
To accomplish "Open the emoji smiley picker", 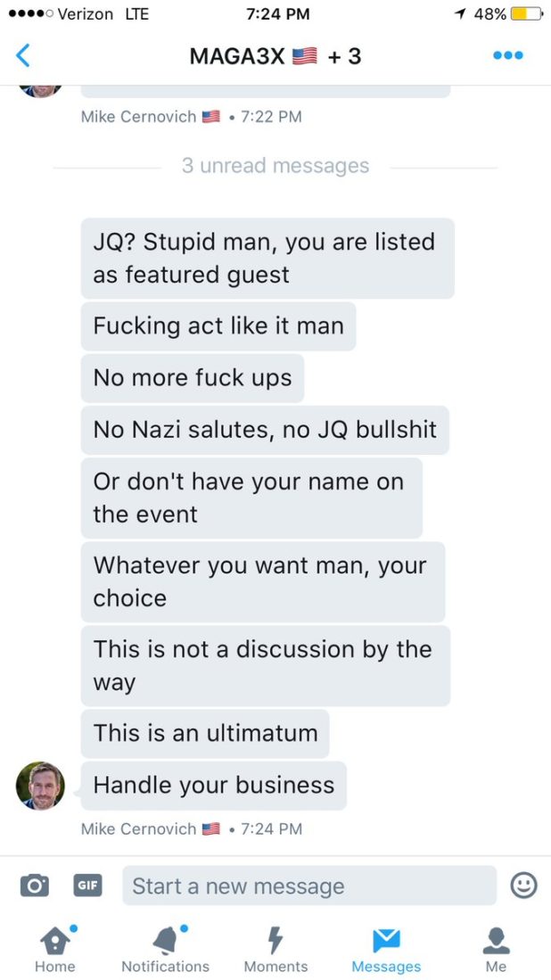I will point(522,885).
